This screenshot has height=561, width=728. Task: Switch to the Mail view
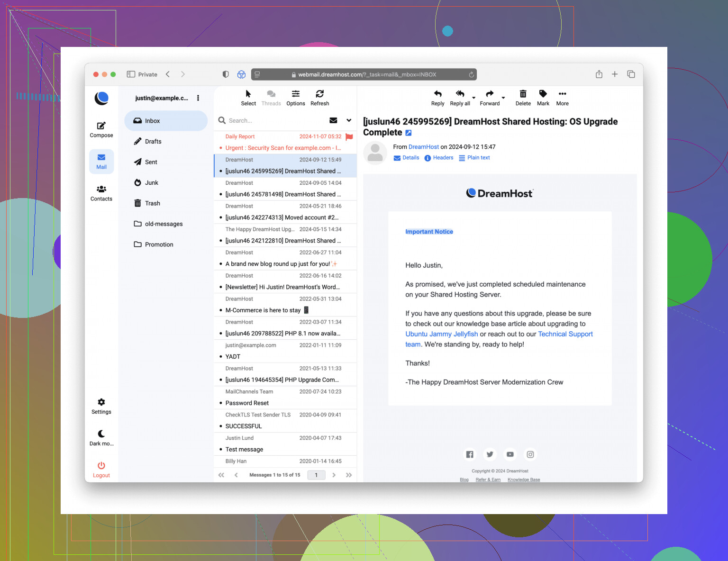point(101,161)
